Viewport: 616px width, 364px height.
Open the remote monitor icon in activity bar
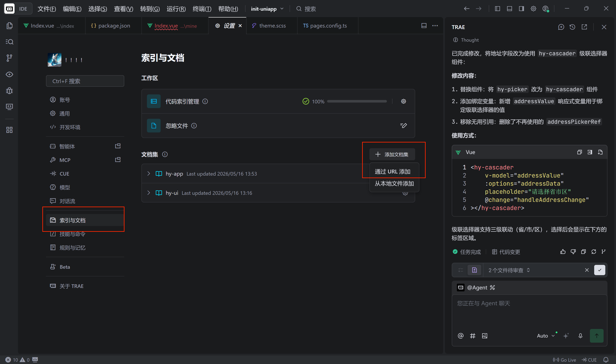pos(9,107)
